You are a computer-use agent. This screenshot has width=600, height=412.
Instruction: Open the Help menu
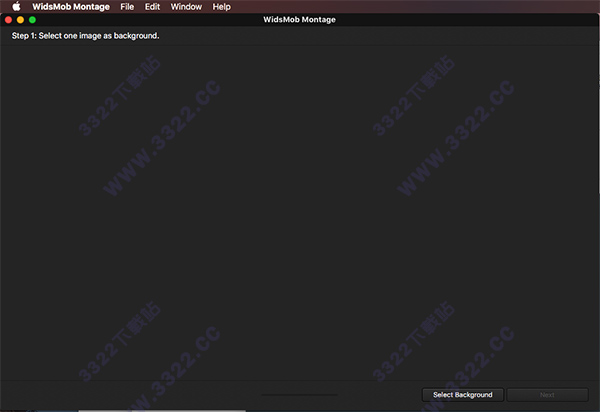pos(222,7)
